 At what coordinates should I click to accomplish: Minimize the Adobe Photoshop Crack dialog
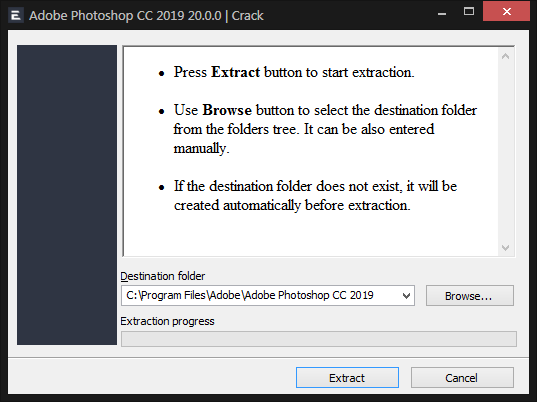(442, 14)
